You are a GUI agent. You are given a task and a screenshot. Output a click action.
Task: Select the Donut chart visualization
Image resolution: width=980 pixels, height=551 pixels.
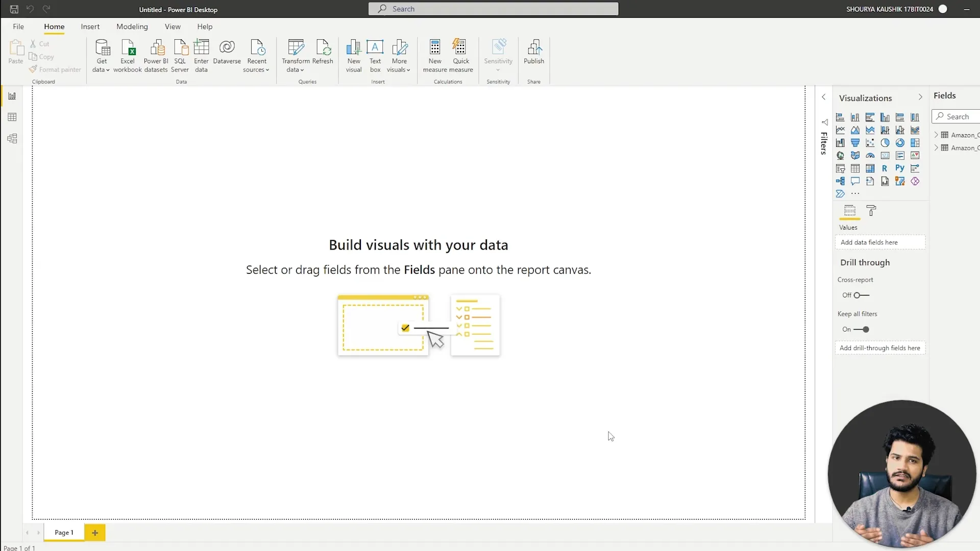point(900,143)
